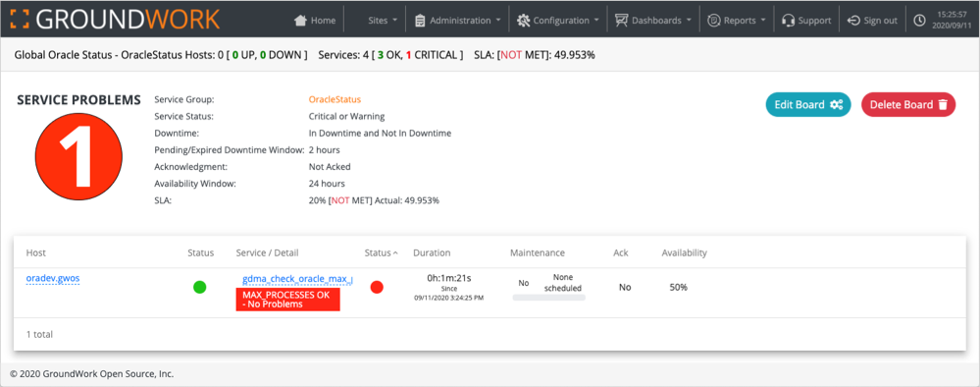This screenshot has height=387, width=980.
Task: Open the Sites dropdown menu
Action: [383, 21]
